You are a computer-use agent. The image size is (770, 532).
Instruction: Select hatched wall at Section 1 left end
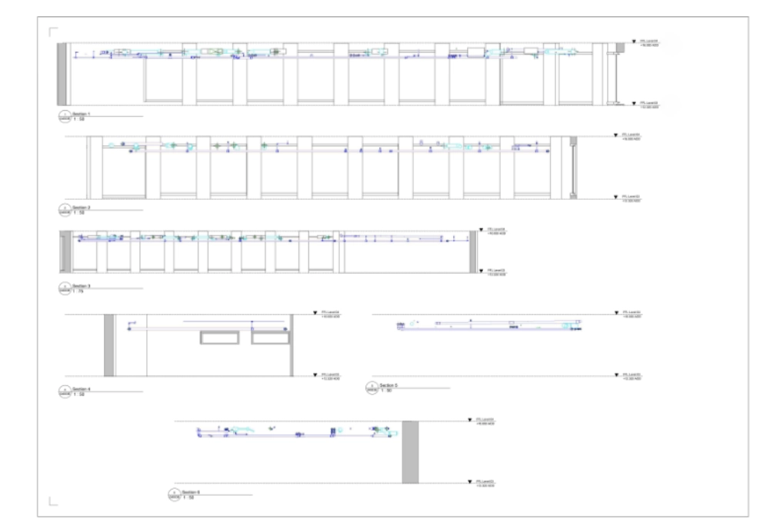(x=62, y=75)
